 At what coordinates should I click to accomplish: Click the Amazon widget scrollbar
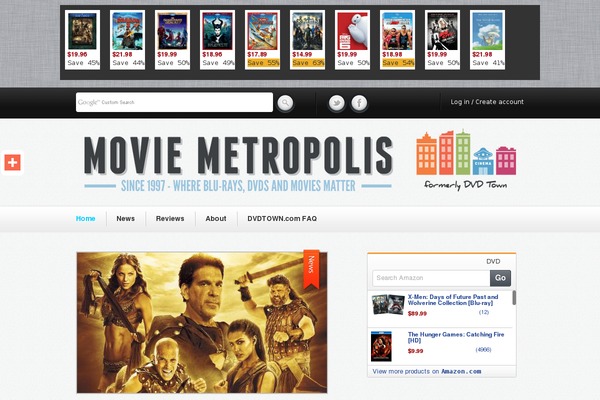coord(514,297)
